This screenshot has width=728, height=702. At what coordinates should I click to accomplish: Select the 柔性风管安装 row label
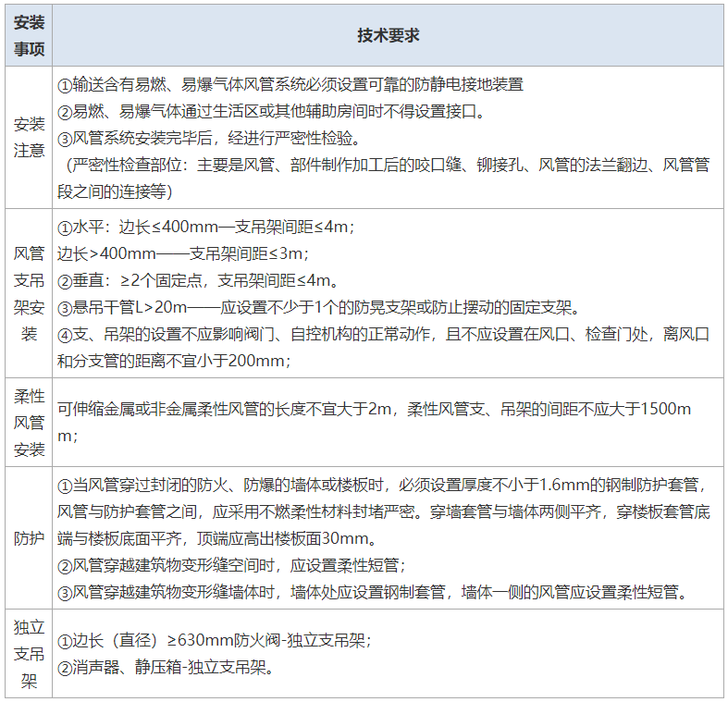(x=29, y=423)
